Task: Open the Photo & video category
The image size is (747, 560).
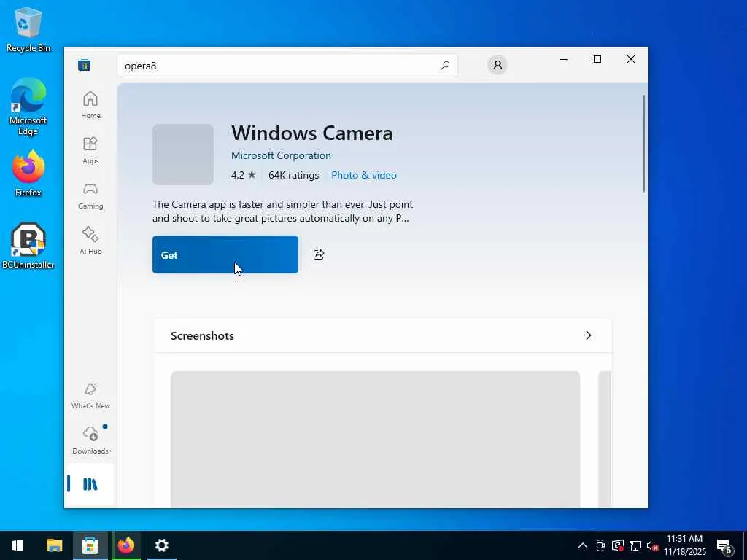Action: point(364,175)
